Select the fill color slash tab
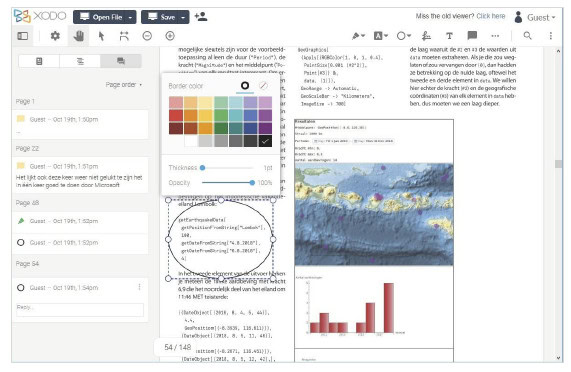The image size is (571, 372). pyautogui.click(x=263, y=86)
